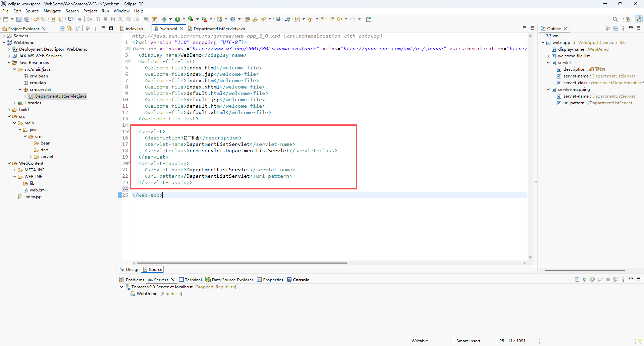Click the Start server icon in the Servers view
Screen dimensions: 644x346
coord(592,280)
